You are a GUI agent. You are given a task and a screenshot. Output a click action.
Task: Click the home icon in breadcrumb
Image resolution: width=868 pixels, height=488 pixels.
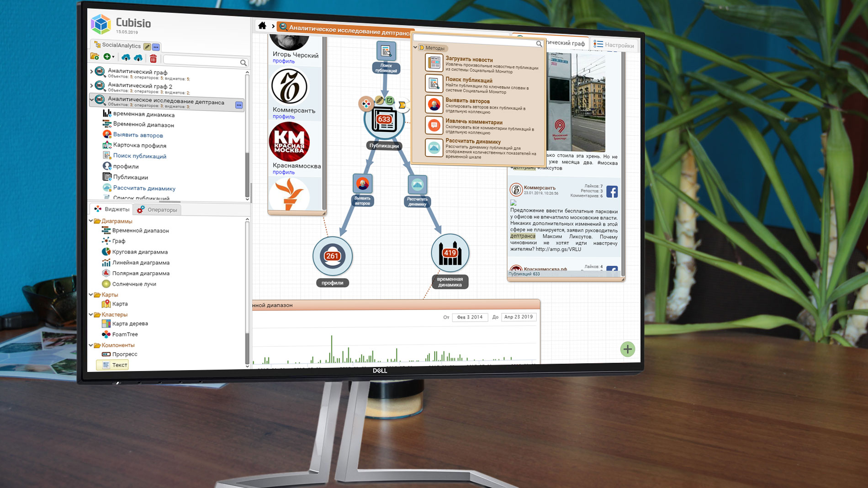coord(262,26)
